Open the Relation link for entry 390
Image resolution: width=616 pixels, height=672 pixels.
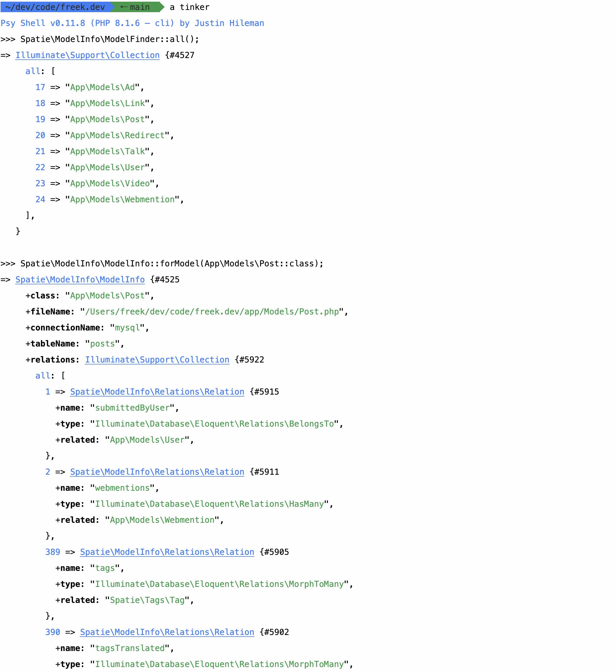click(167, 632)
